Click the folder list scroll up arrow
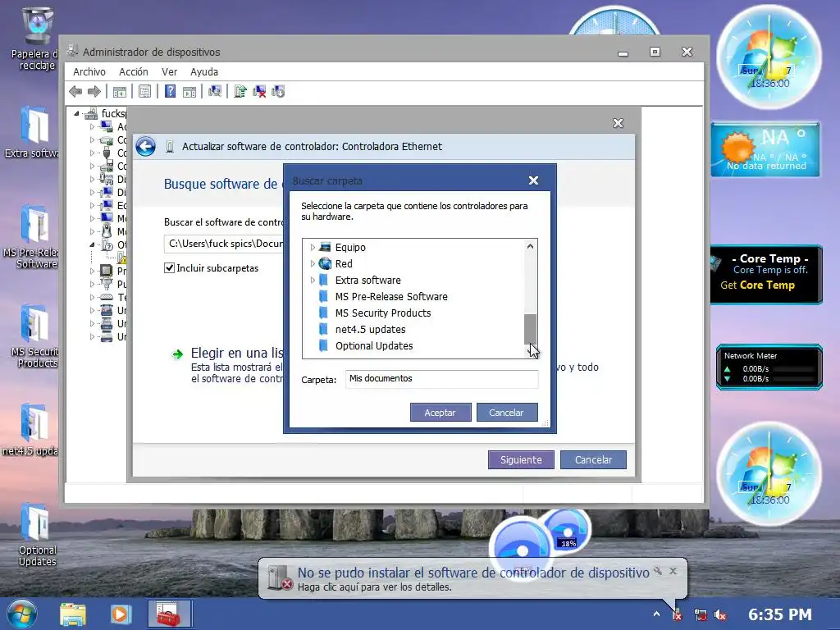This screenshot has height=630, width=840. pos(530,246)
